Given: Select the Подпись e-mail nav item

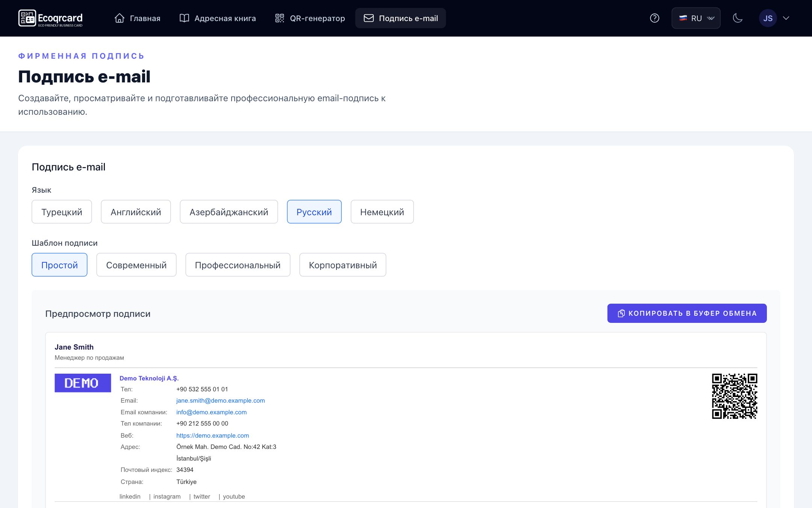Looking at the screenshot, I should tap(401, 18).
